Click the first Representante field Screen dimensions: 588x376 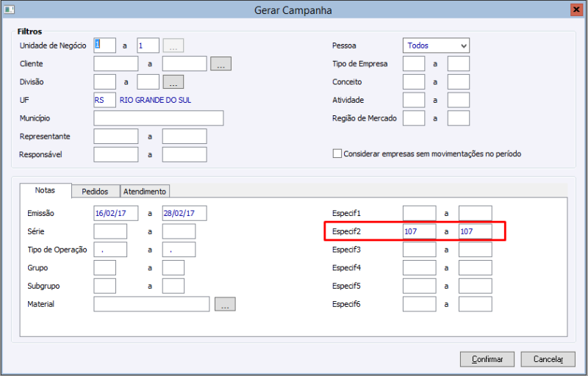(x=116, y=137)
